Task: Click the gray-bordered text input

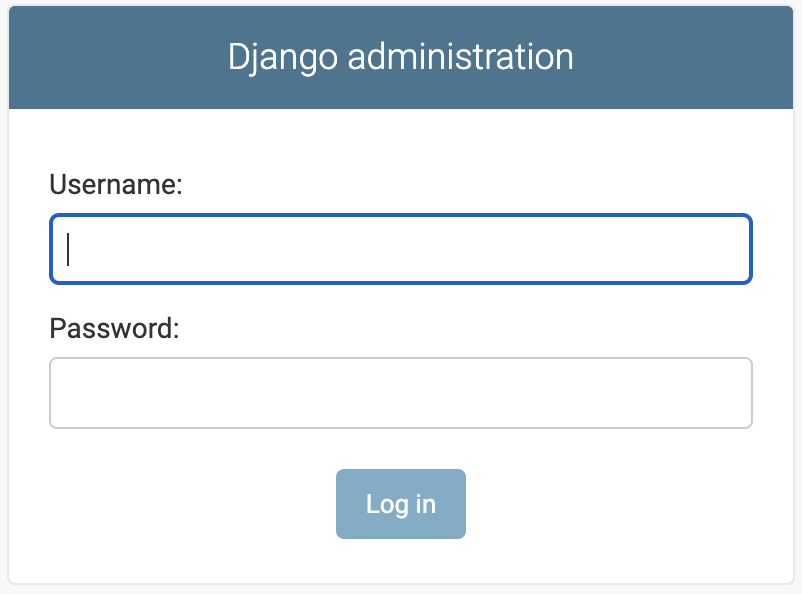Action: point(400,393)
